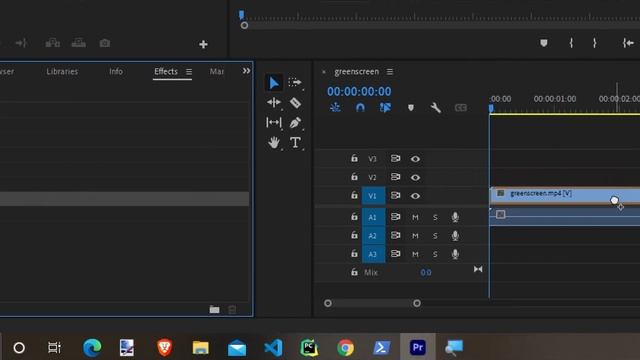Open Timeline Display Settings wrench
Viewport: 640px width, 360px height.
436,108
